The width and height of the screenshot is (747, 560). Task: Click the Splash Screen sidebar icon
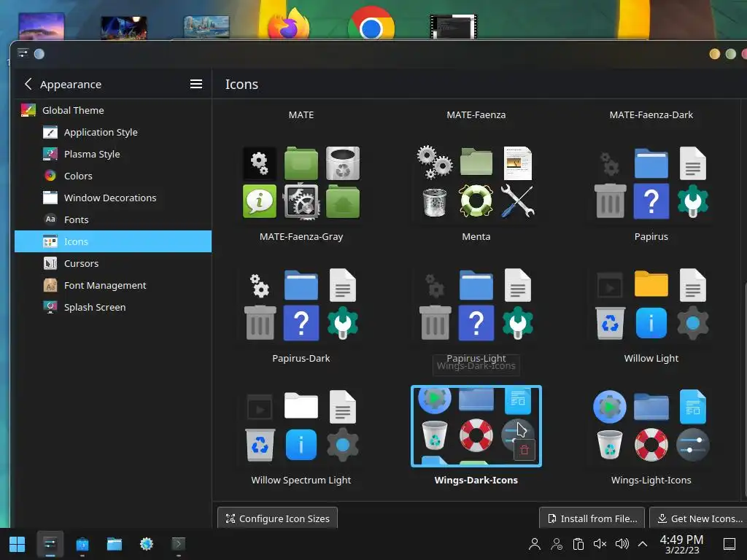pyautogui.click(x=50, y=307)
